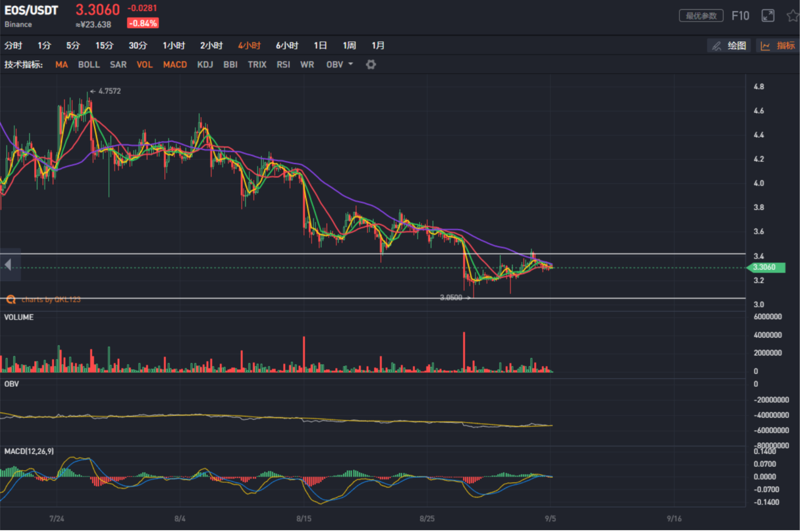
Task: Click the fullscreen expand icon
Action: [x=768, y=16]
